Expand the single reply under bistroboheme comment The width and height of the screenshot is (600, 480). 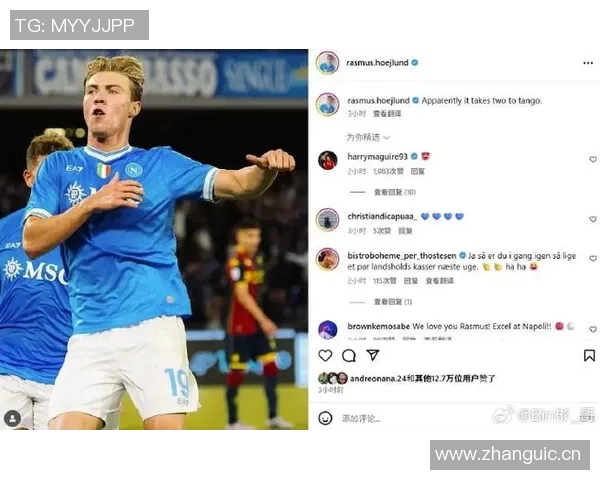[393, 302]
